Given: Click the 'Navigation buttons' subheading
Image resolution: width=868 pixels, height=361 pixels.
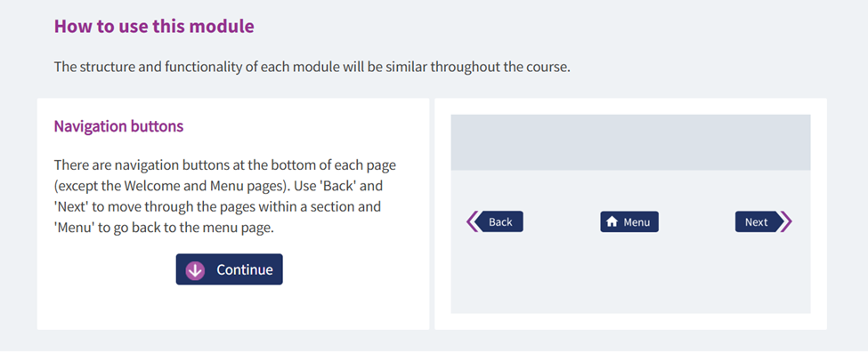Looking at the screenshot, I should click(x=118, y=126).
